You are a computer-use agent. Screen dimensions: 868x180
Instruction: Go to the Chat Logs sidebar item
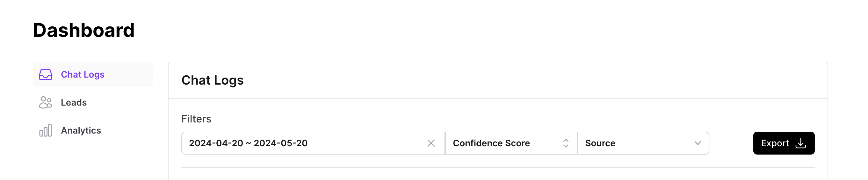pos(93,74)
